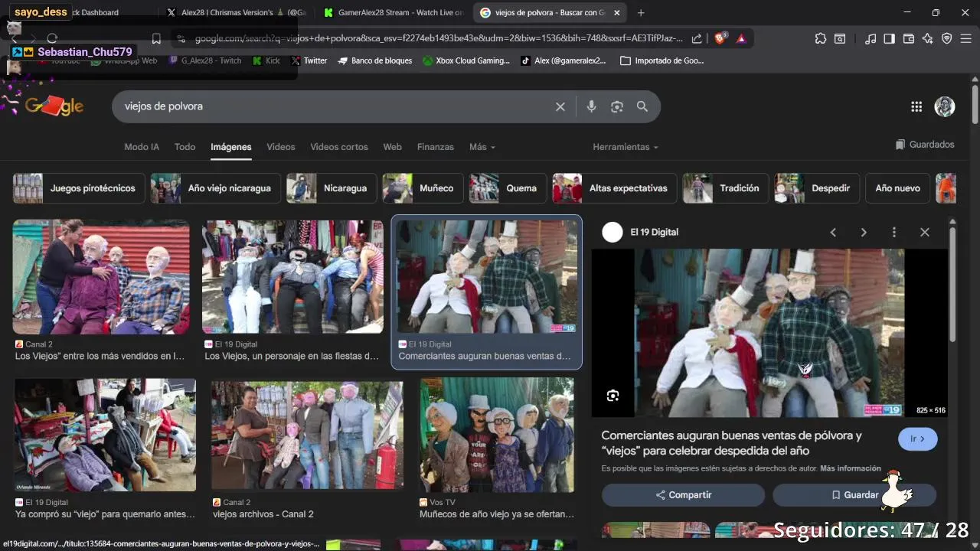The width and height of the screenshot is (980, 551).
Task: Bookmark this page using the bookmark icon
Action: coord(156,38)
